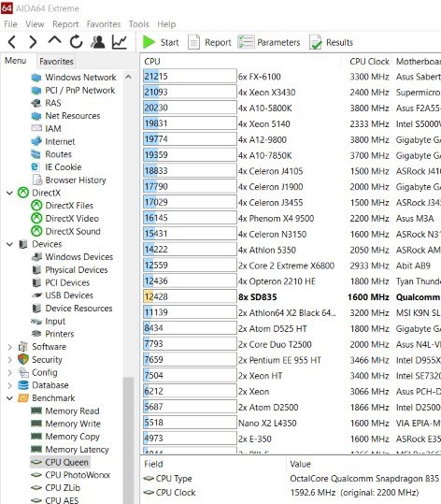Select the Windows Network icon
Viewport: 441px width, 504px height.
point(36,78)
